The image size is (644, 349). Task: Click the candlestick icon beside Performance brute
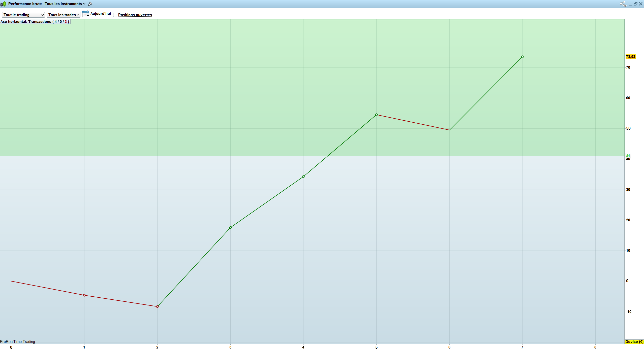point(3,4)
